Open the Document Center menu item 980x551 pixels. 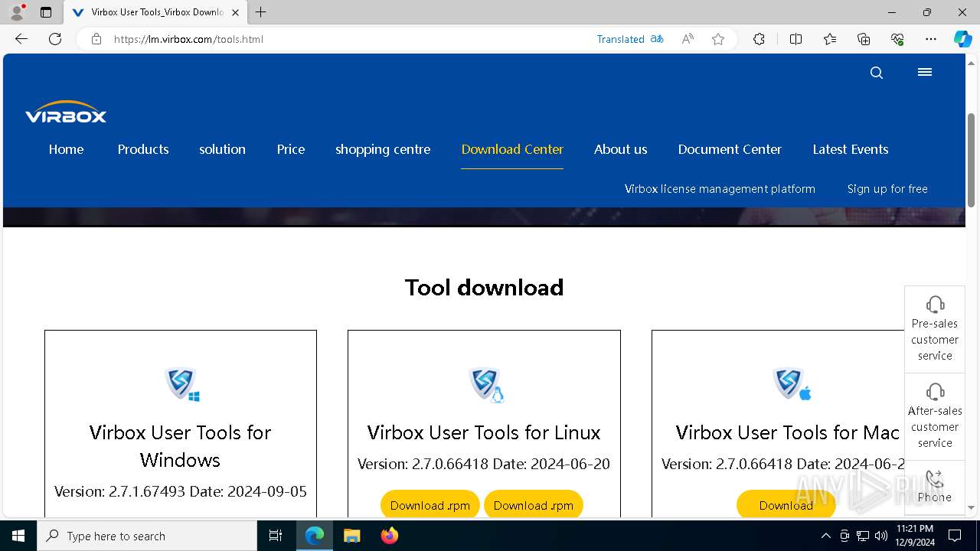730,149
